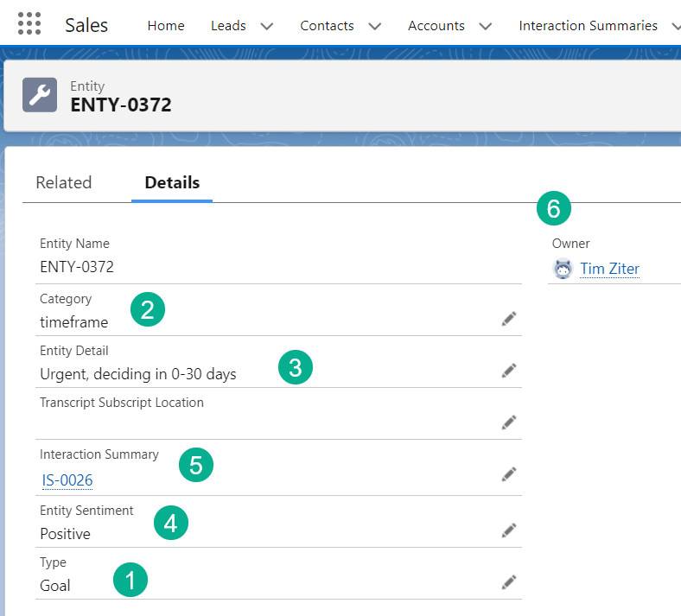Expand the Leads tab dropdown chevron
681x616 pixels.
pyautogui.click(x=267, y=26)
